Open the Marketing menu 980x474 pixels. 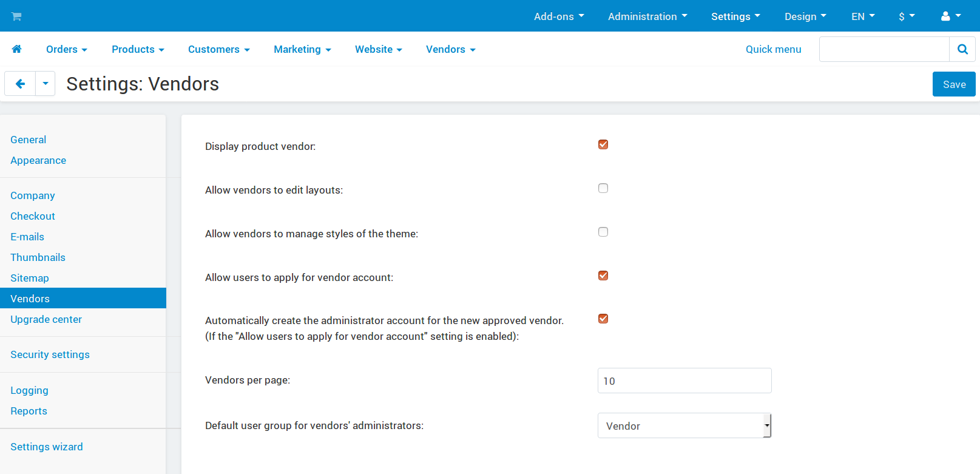click(302, 49)
